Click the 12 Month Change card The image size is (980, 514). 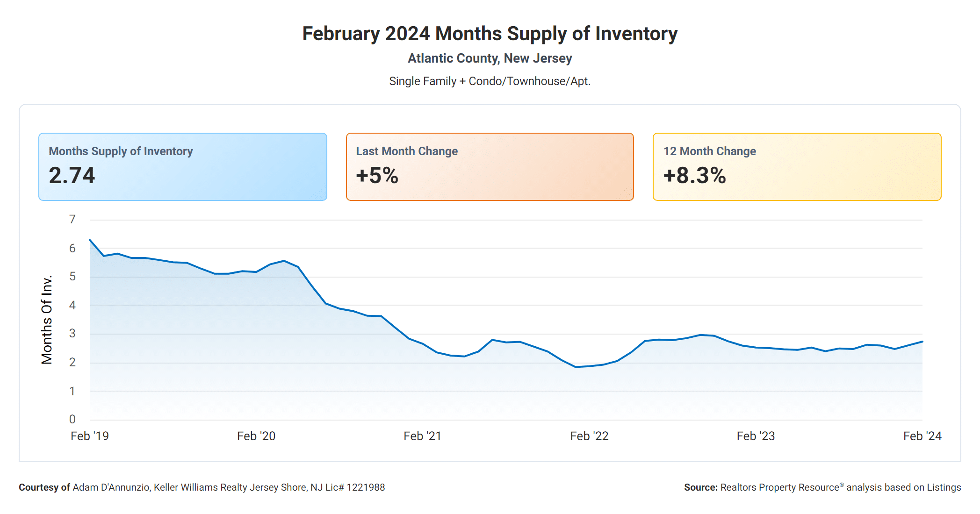click(797, 167)
